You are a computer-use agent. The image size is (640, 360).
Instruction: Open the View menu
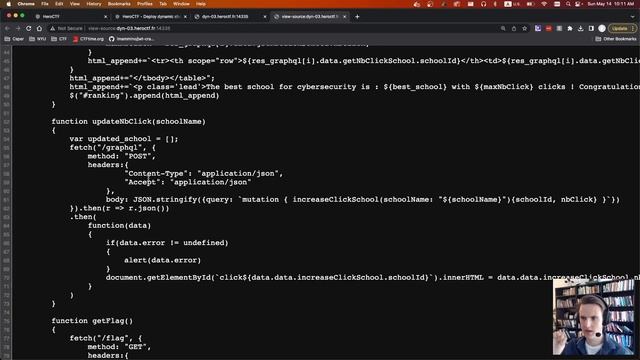coord(75,4)
